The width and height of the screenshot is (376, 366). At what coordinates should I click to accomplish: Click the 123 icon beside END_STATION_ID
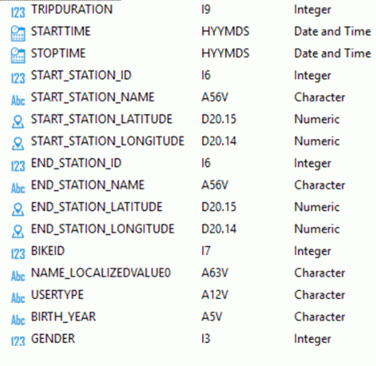pyautogui.click(x=18, y=166)
